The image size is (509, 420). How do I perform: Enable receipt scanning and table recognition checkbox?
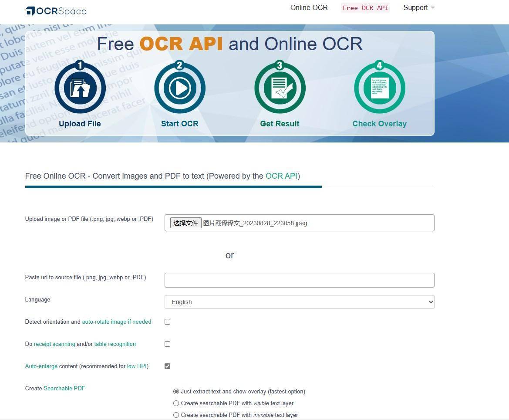coord(168,344)
